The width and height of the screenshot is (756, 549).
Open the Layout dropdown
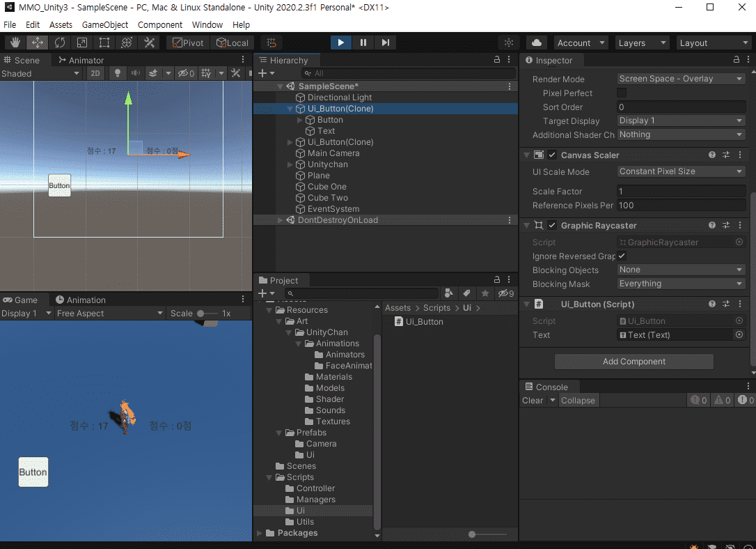pyautogui.click(x=714, y=42)
